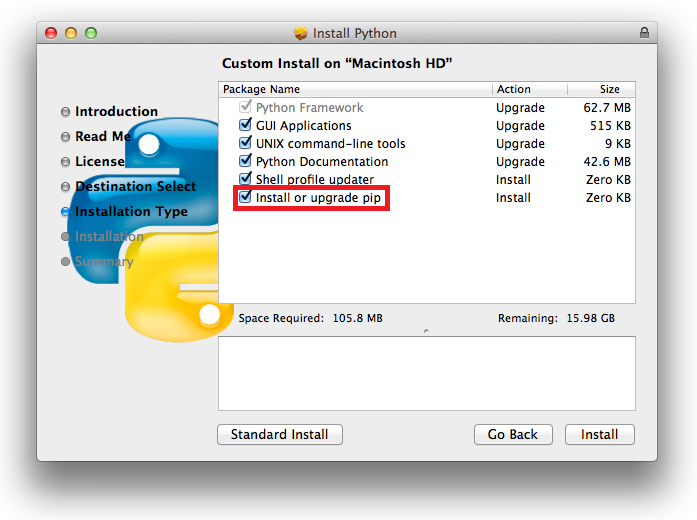Click the 42.6 MB size value

click(607, 162)
